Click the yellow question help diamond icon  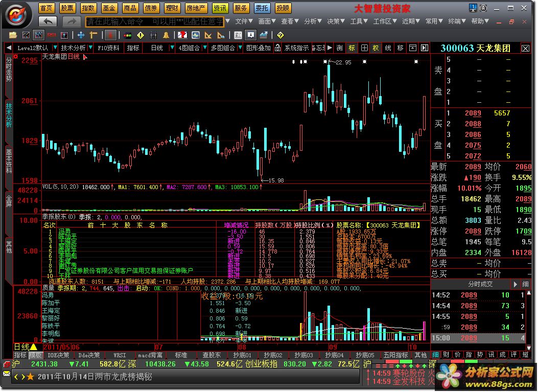click(280, 35)
